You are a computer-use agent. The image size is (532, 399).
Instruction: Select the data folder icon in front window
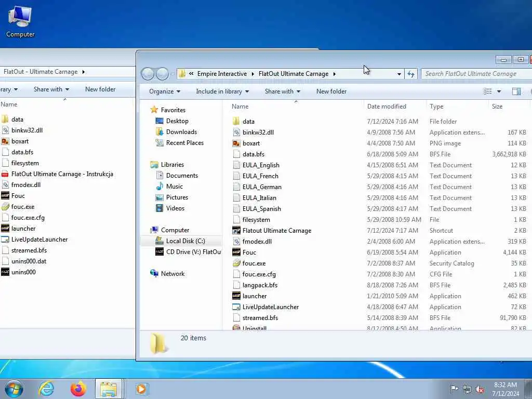[236, 122]
